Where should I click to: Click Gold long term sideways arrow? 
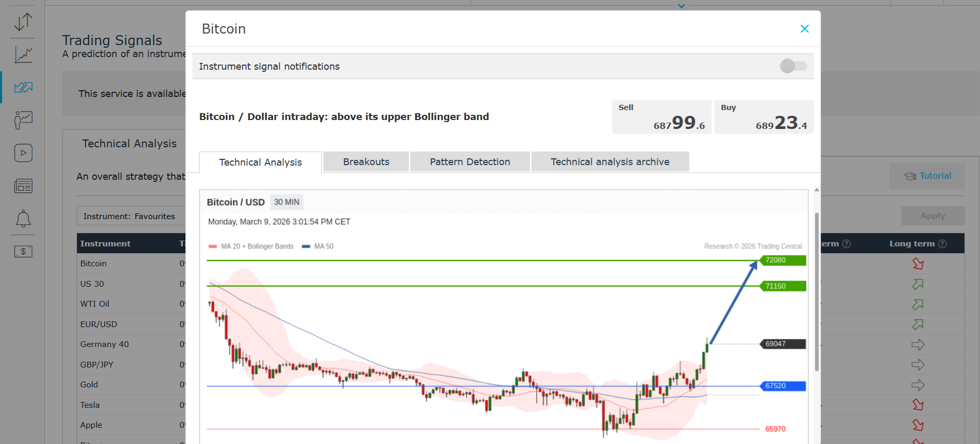click(918, 385)
